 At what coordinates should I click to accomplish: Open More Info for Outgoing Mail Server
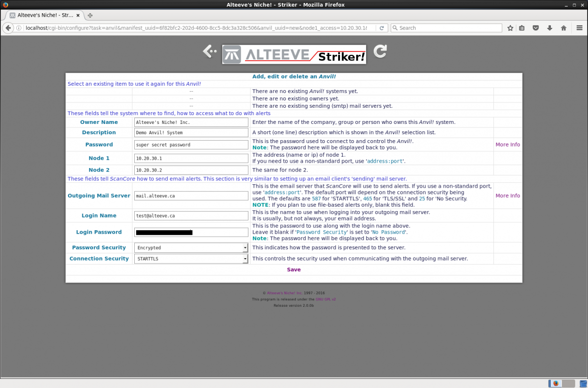tap(508, 195)
